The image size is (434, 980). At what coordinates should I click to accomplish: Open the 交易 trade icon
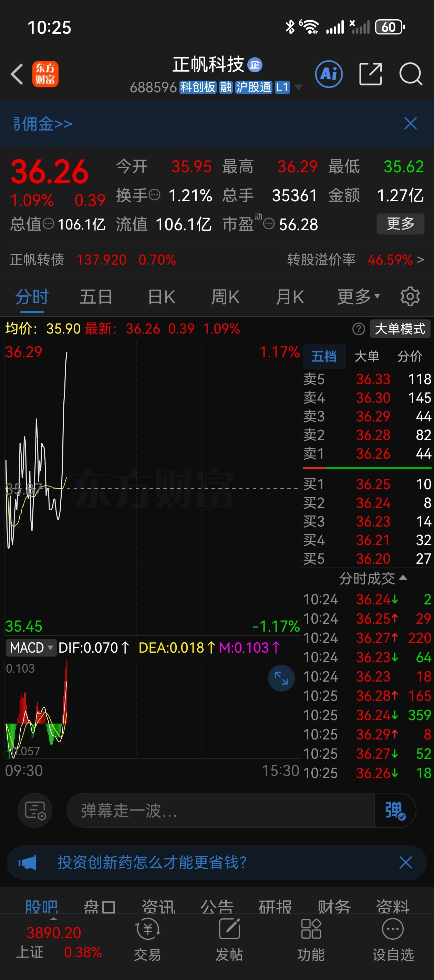(147, 939)
